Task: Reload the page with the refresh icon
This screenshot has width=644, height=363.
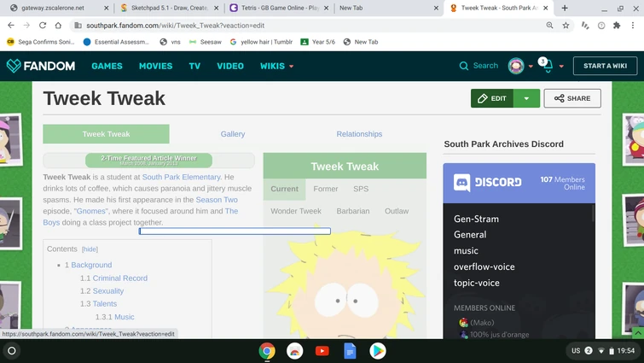Action: click(43, 26)
